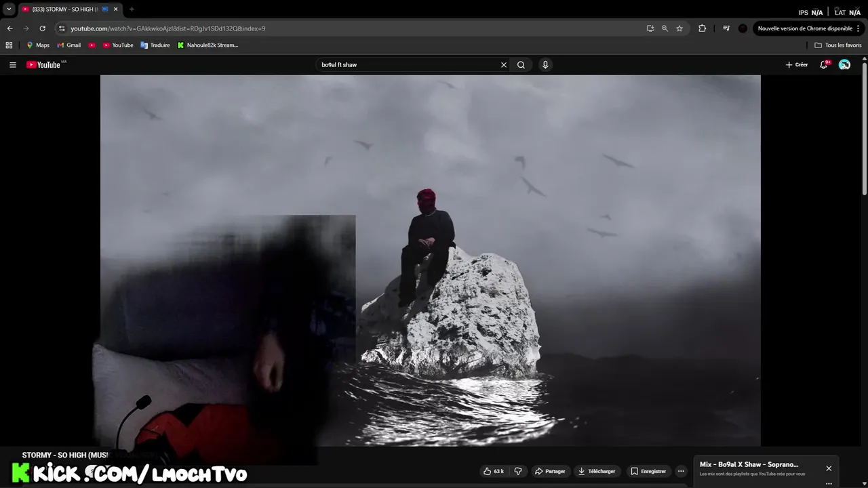The width and height of the screenshot is (868, 488).
Task: Open the Traduire bookmark
Action: pos(155,45)
